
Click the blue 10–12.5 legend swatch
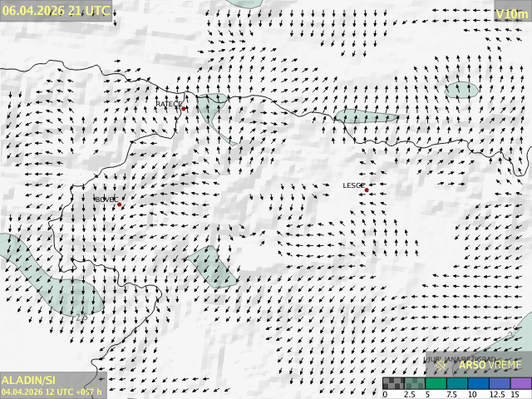pos(478,384)
